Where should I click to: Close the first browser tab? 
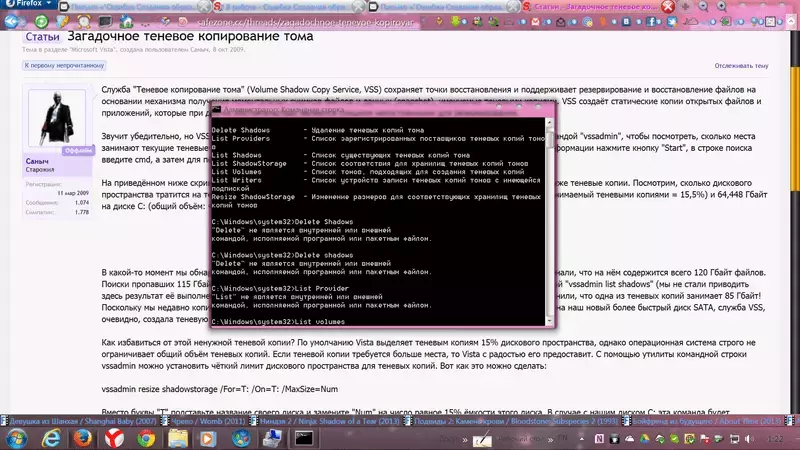coord(204,7)
